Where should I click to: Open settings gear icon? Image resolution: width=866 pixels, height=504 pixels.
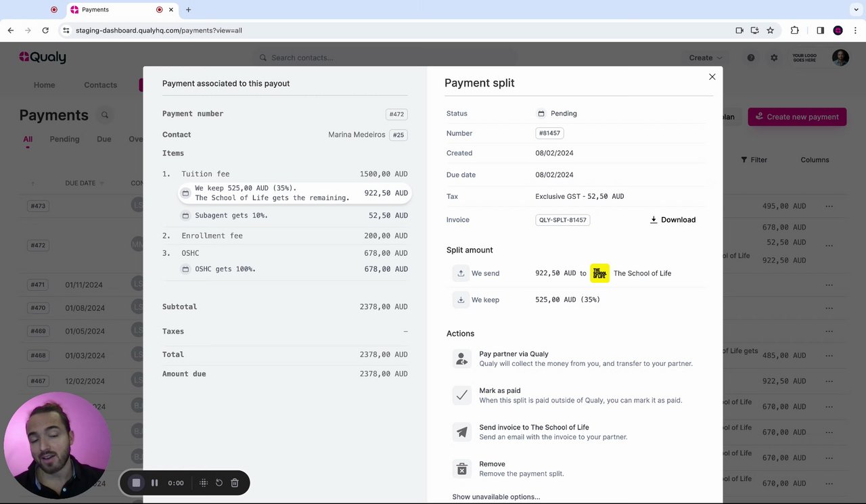tap(774, 58)
